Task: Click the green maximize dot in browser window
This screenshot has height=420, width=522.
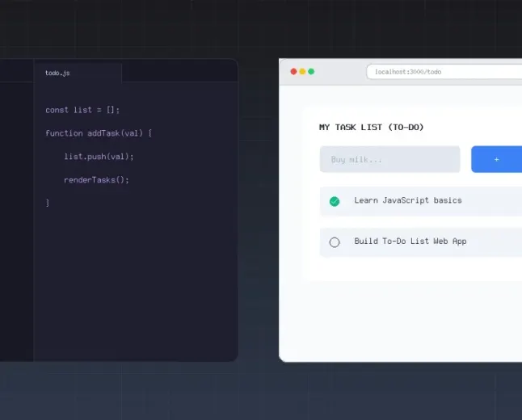Action: [311, 72]
